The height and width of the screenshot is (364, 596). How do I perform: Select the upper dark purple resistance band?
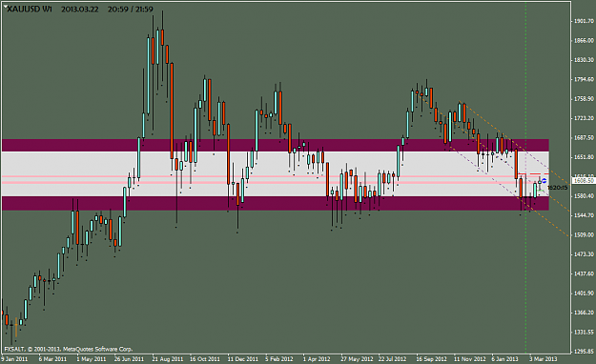click(276, 145)
